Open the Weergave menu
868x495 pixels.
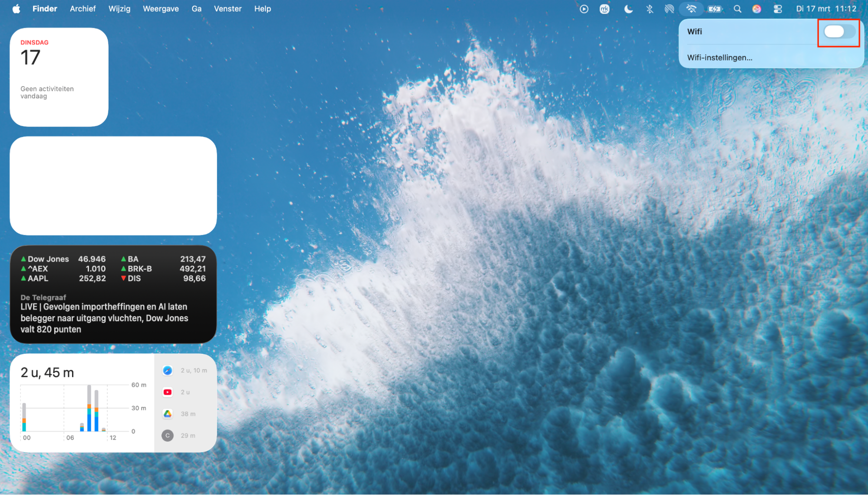click(x=161, y=9)
